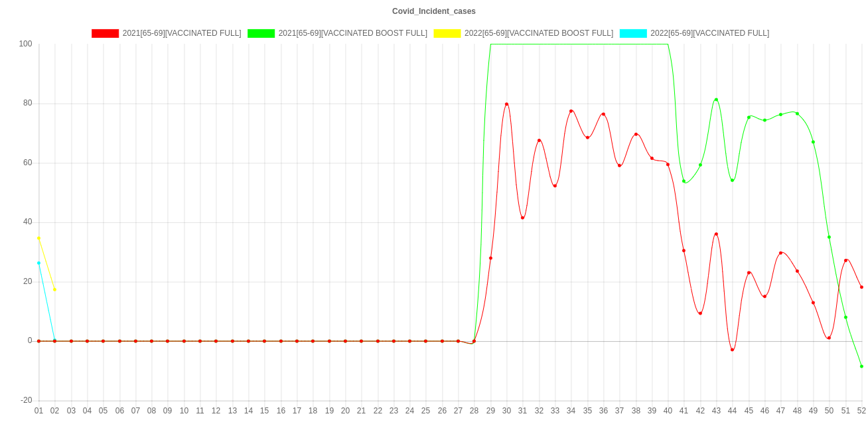Hide series via 2021[65-69][VACCINATED FULL] legend text
The image size is (868, 434).
(181, 33)
